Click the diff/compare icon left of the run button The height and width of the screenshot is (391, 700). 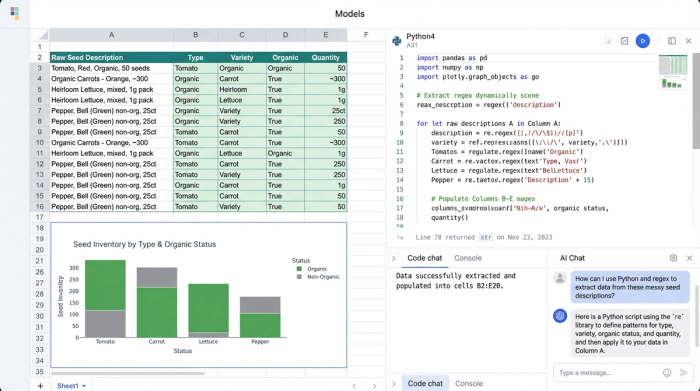pyautogui.click(x=624, y=41)
